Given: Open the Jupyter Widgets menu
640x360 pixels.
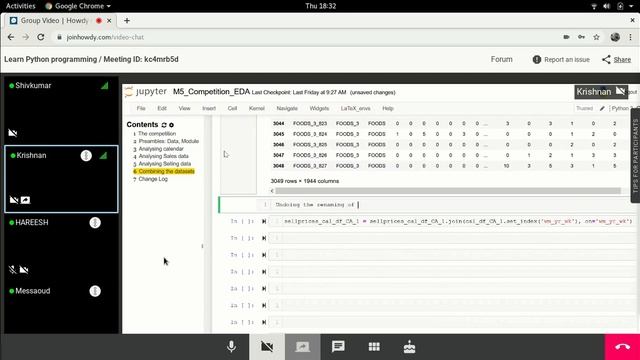Looking at the screenshot, I should (319, 108).
